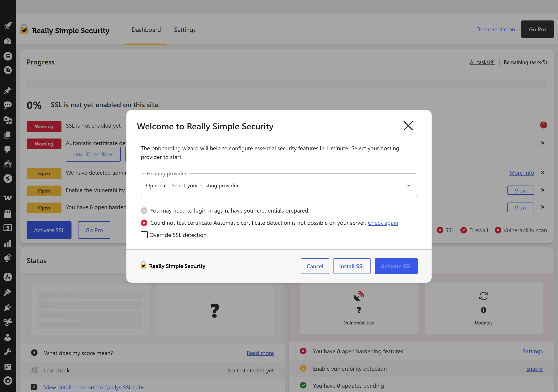Viewport: 558px width, 392px height.
Task: Click Activate SSL in the dialog footer
Action: pos(396,266)
